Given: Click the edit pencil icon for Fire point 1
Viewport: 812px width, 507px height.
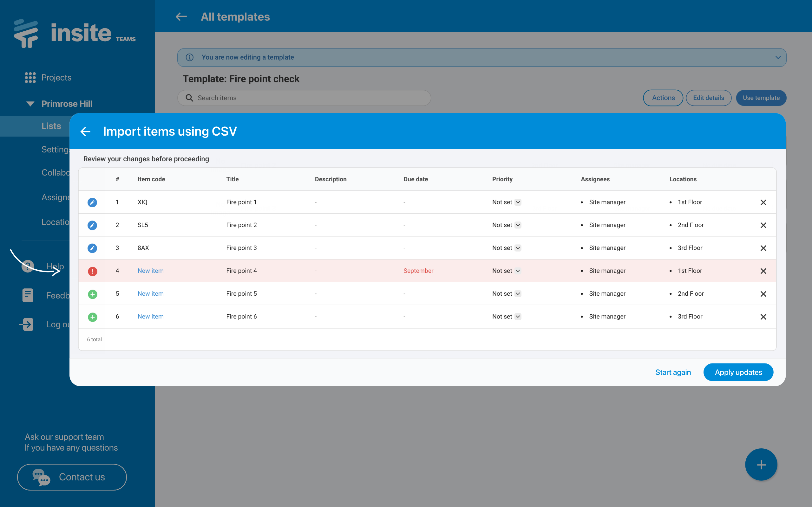Looking at the screenshot, I should 92,202.
